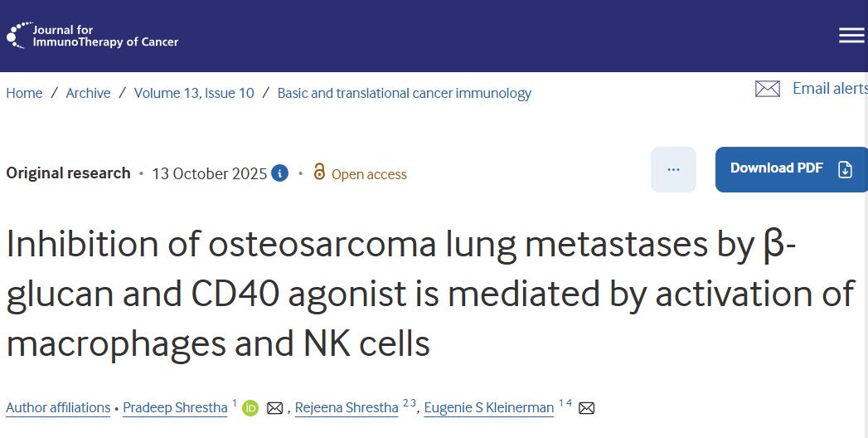Open author Eugenie S Kleinerman's details
Viewport: 868px width, 438px height.
pyautogui.click(x=488, y=407)
